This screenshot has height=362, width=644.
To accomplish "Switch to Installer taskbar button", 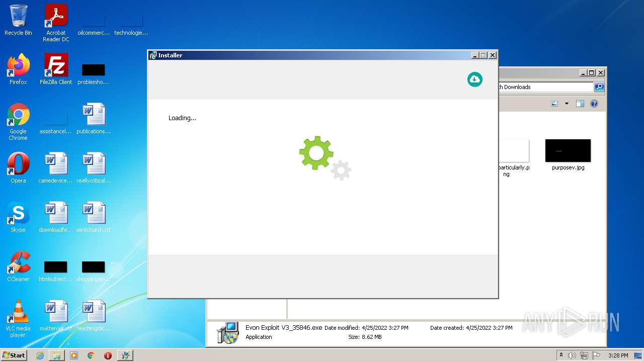I will [x=125, y=355].
